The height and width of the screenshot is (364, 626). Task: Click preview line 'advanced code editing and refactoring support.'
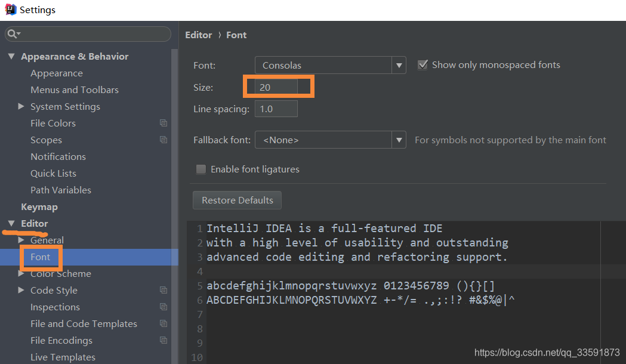(x=356, y=257)
